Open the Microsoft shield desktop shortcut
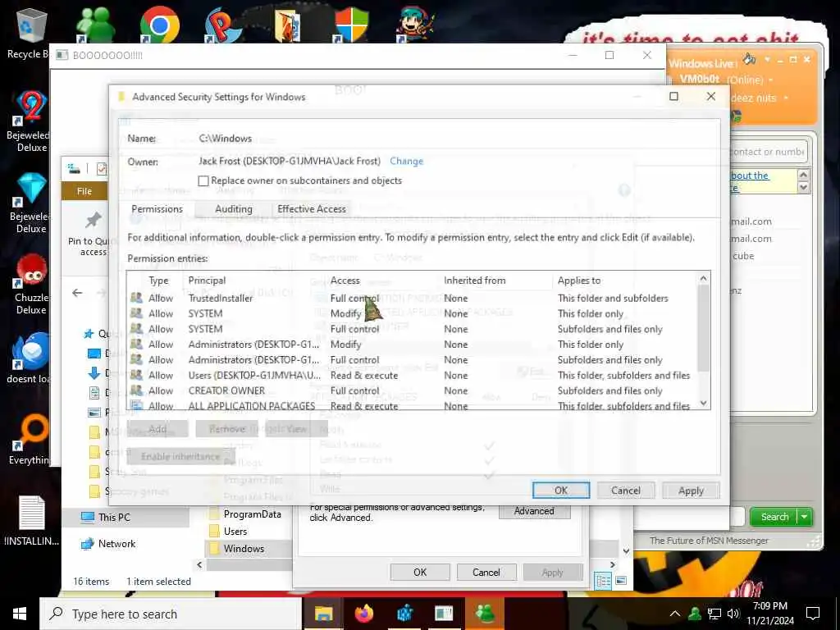The width and height of the screenshot is (840, 630). 351,25
